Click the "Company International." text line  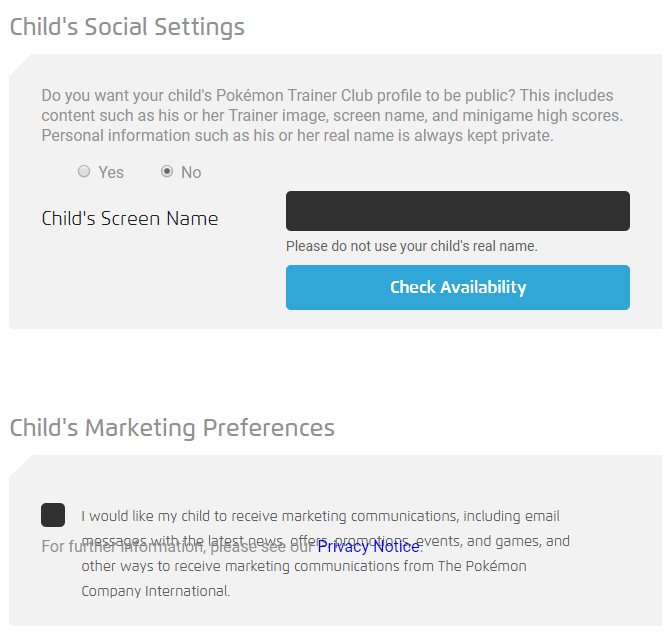[x=155, y=591]
